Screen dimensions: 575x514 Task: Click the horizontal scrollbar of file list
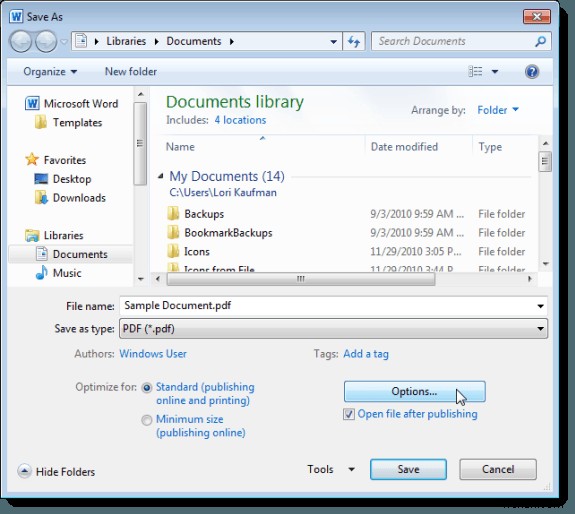click(300, 279)
